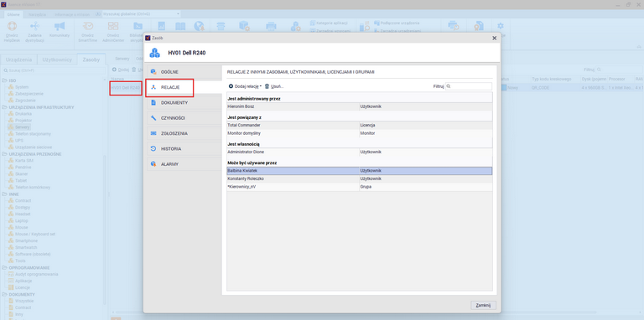Open the Dodaj relację dropdown
Image resolution: width=644 pixels, height=320 pixels.
[245, 86]
